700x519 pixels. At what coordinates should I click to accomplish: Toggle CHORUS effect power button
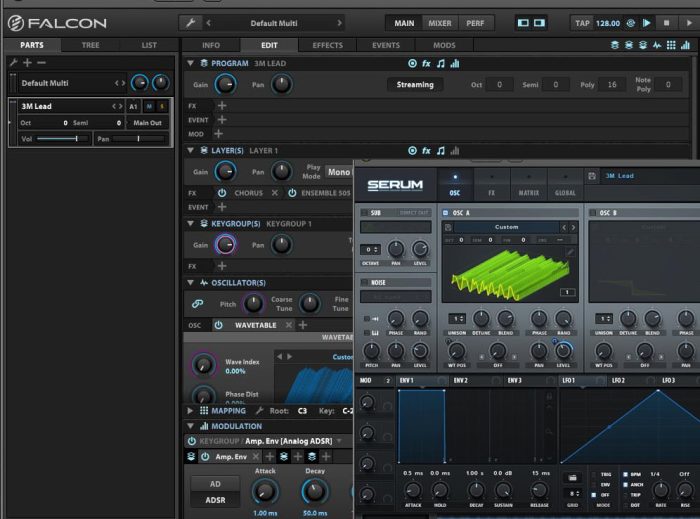(x=222, y=193)
